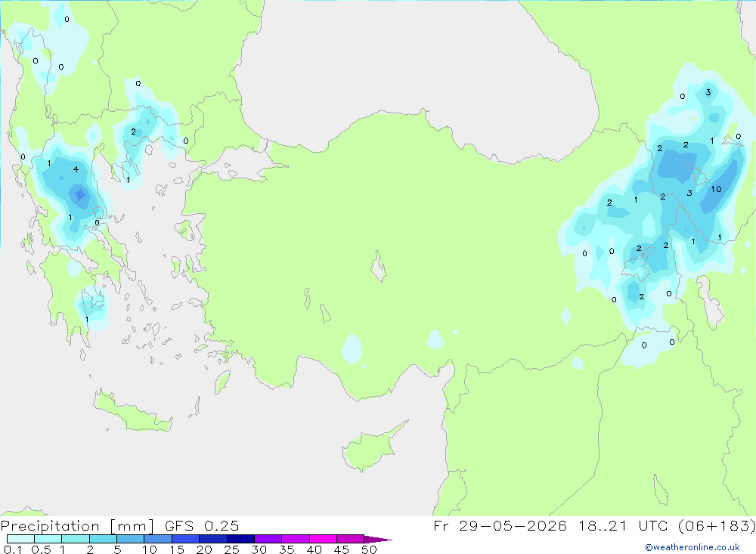The image size is (756, 554).
Task: Pick the 10–15 mm blue legend swatch
Action: point(158,539)
